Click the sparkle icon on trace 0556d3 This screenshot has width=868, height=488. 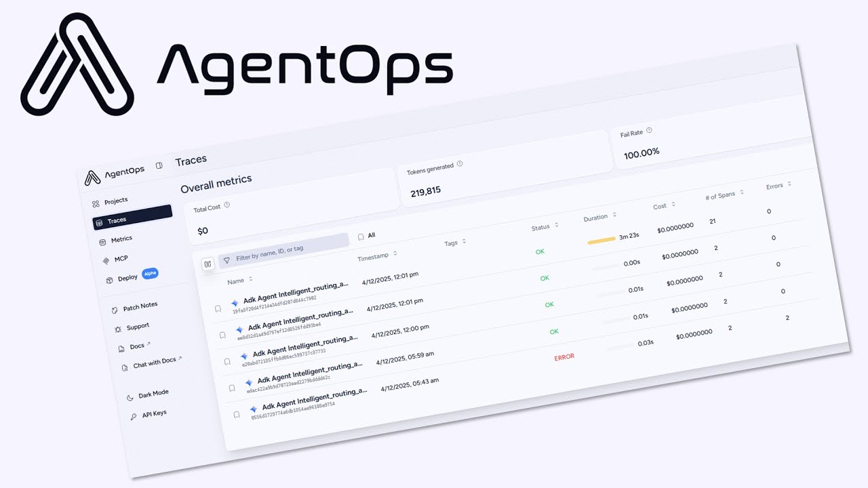click(x=254, y=409)
